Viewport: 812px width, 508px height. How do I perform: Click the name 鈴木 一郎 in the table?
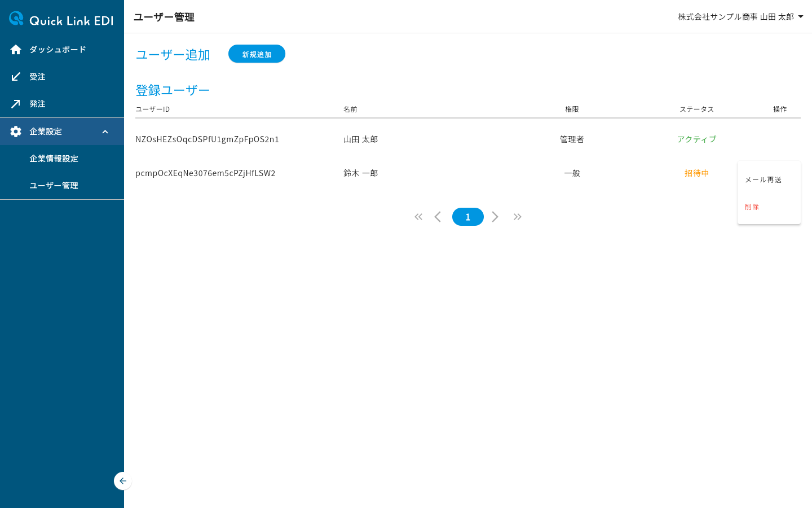coord(361,173)
